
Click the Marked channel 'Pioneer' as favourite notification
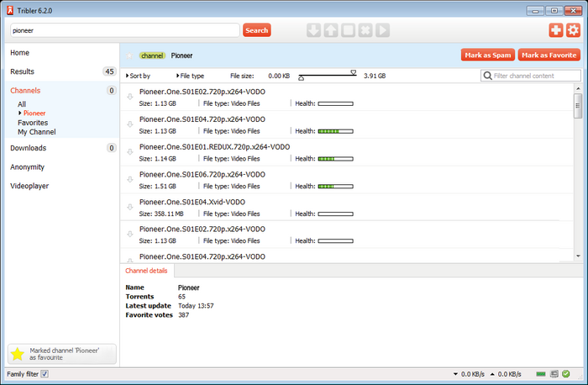click(62, 354)
